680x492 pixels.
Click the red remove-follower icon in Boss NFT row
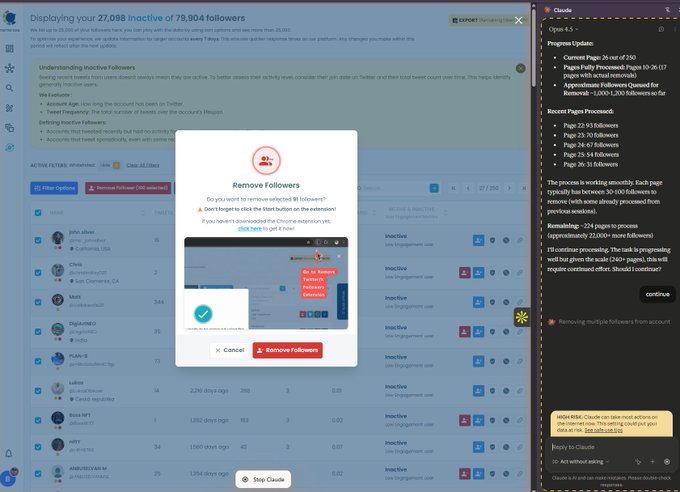pyautogui.click(x=464, y=420)
